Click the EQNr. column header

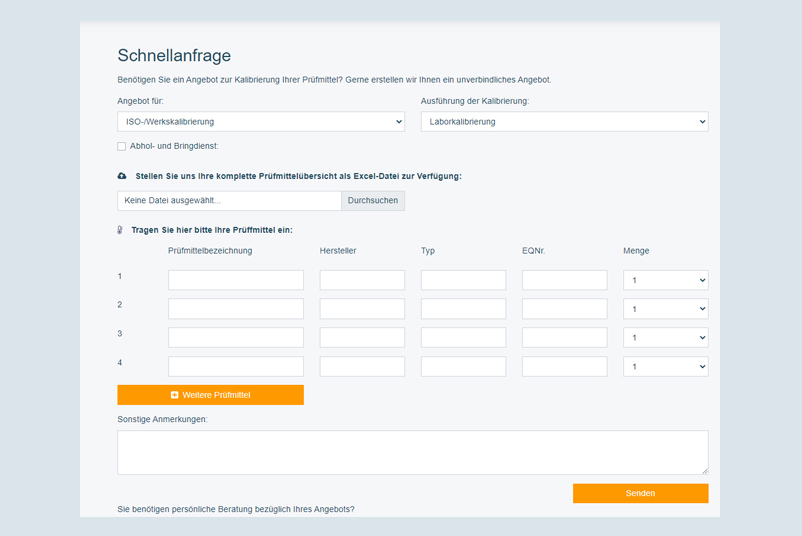[x=533, y=251]
